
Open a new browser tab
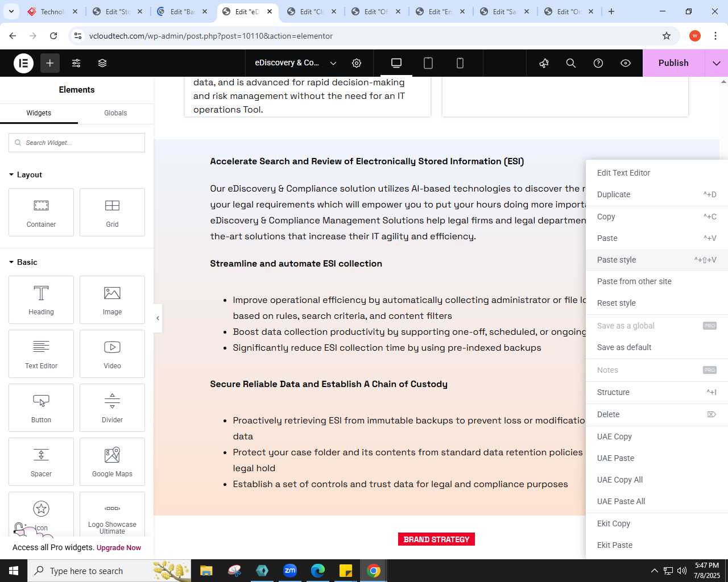tap(611, 11)
